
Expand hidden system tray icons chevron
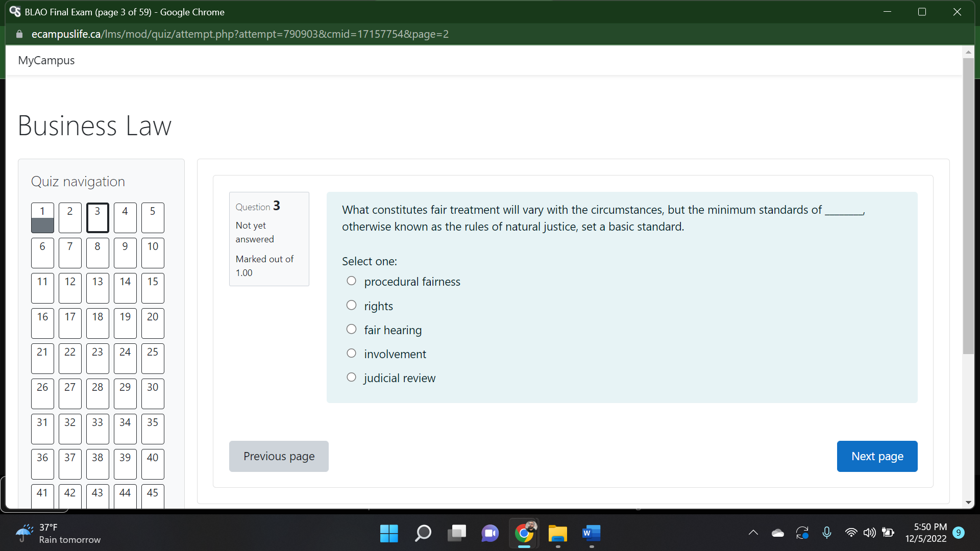click(x=753, y=533)
